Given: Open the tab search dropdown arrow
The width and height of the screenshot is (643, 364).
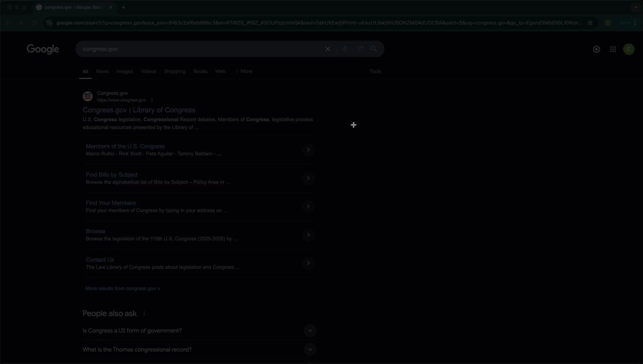Looking at the screenshot, I should pos(636,7).
